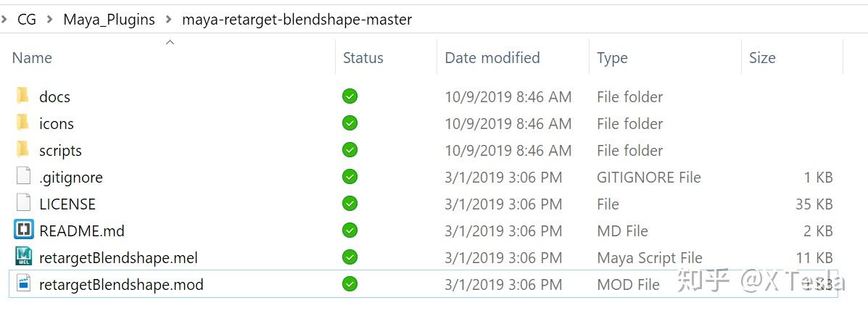The image size is (868, 316).
Task: Click the README.md bracket icon
Action: (x=23, y=230)
